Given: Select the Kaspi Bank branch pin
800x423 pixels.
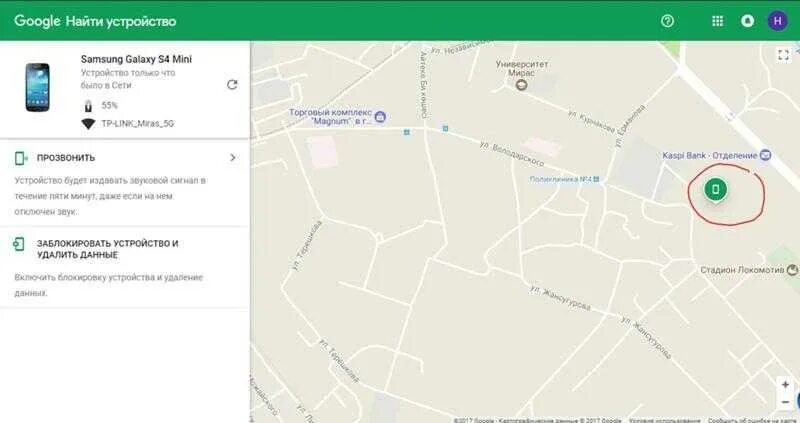Looking at the screenshot, I should [765, 155].
